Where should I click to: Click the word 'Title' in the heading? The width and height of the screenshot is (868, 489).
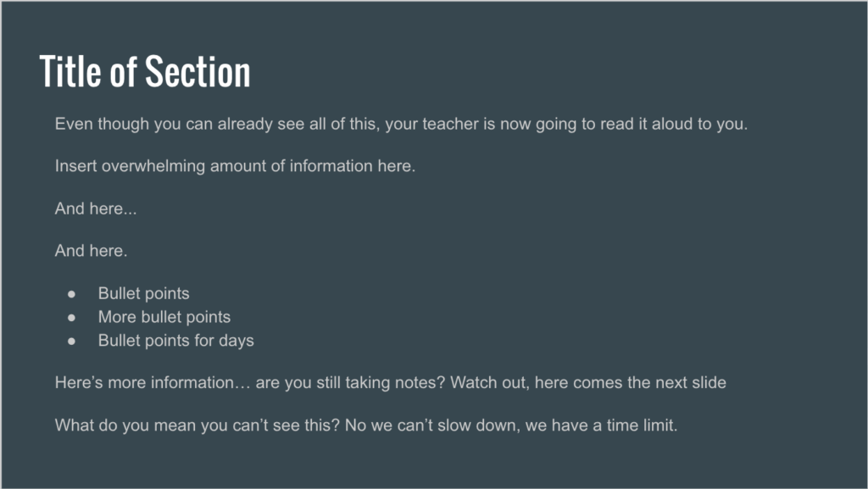click(70, 71)
